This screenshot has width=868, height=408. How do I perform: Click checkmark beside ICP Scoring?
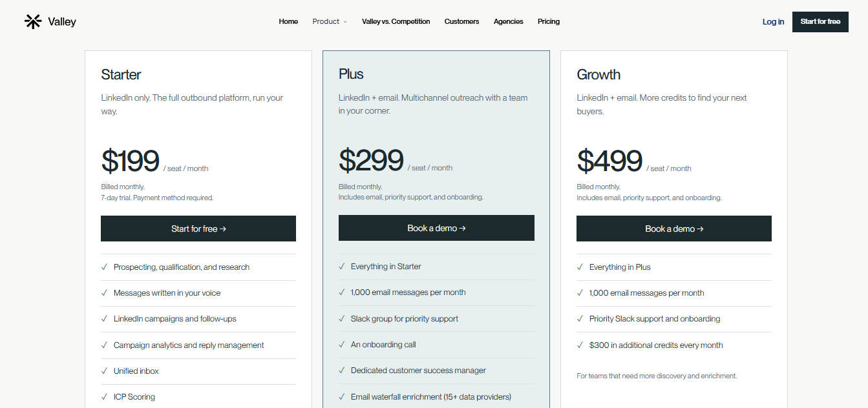(104, 396)
